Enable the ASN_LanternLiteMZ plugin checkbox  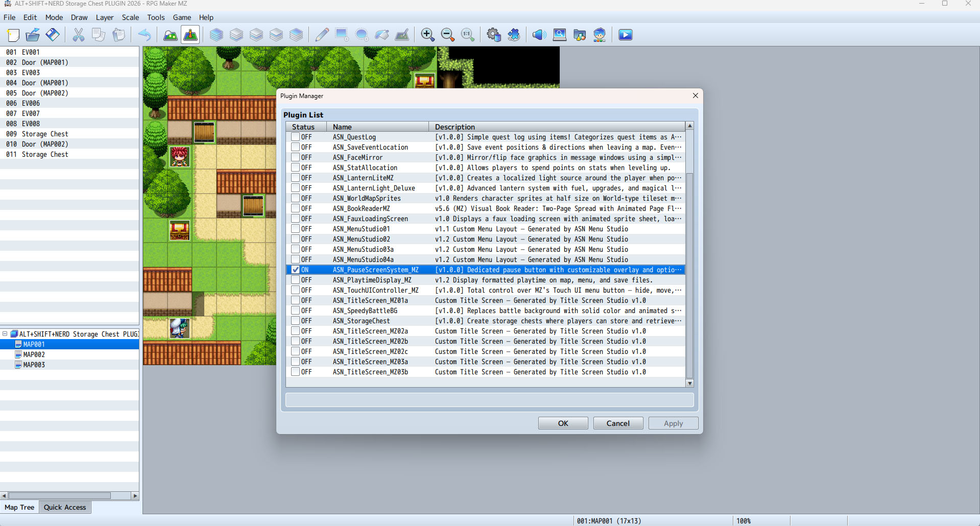click(295, 178)
